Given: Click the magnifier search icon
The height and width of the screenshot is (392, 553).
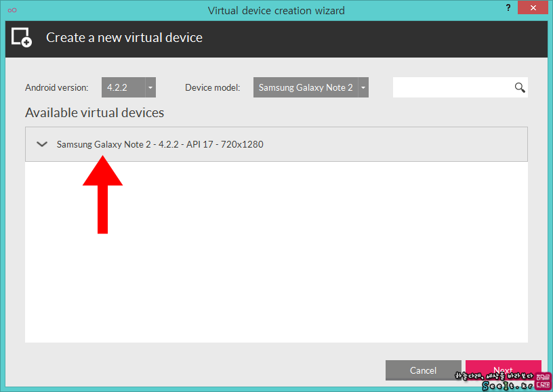Looking at the screenshot, I should (520, 87).
